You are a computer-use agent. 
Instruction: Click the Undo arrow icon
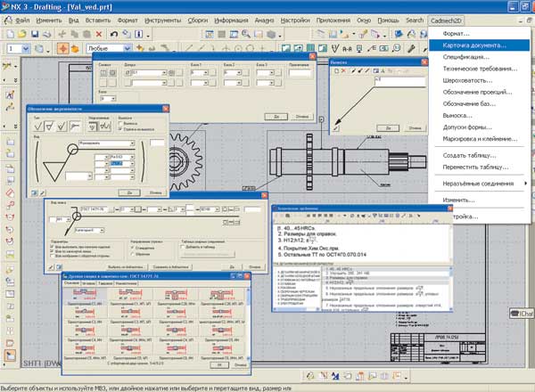[114, 34]
